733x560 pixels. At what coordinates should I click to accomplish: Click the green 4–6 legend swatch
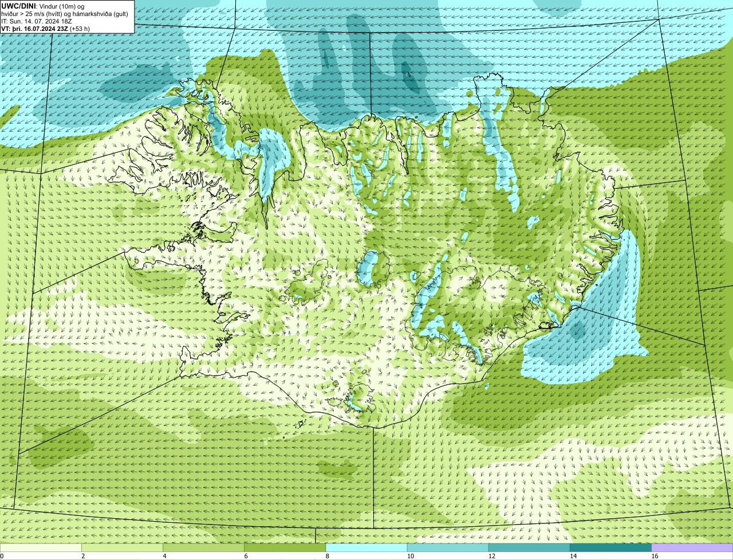tap(203, 547)
